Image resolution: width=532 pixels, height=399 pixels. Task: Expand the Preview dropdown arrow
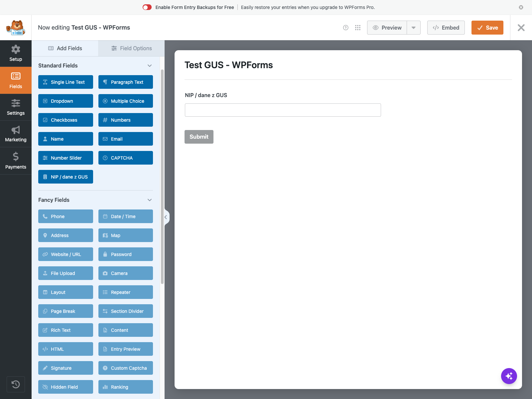click(414, 28)
